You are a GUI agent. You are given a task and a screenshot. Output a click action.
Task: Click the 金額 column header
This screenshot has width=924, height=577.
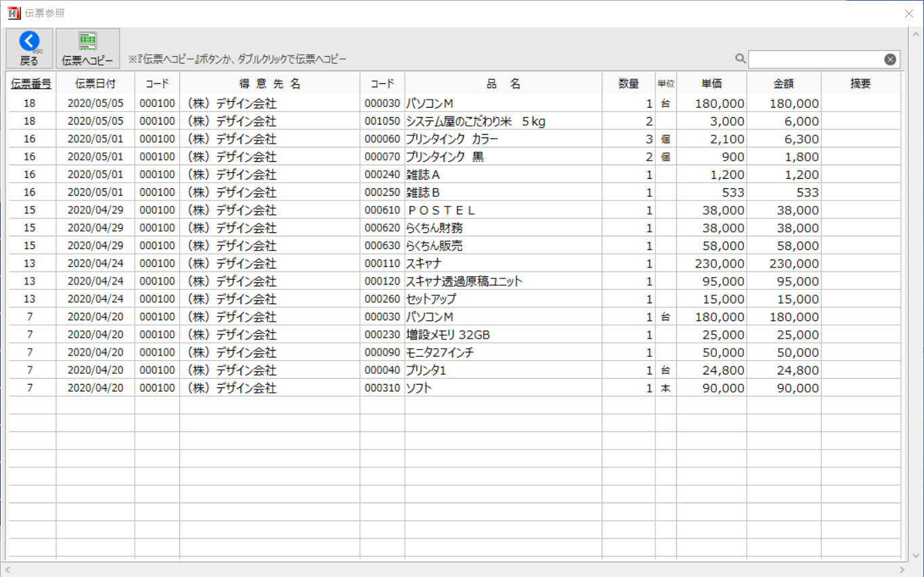pos(783,84)
